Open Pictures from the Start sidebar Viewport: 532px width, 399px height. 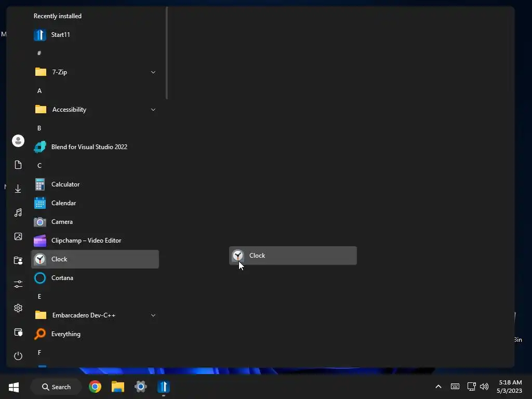[x=18, y=236]
